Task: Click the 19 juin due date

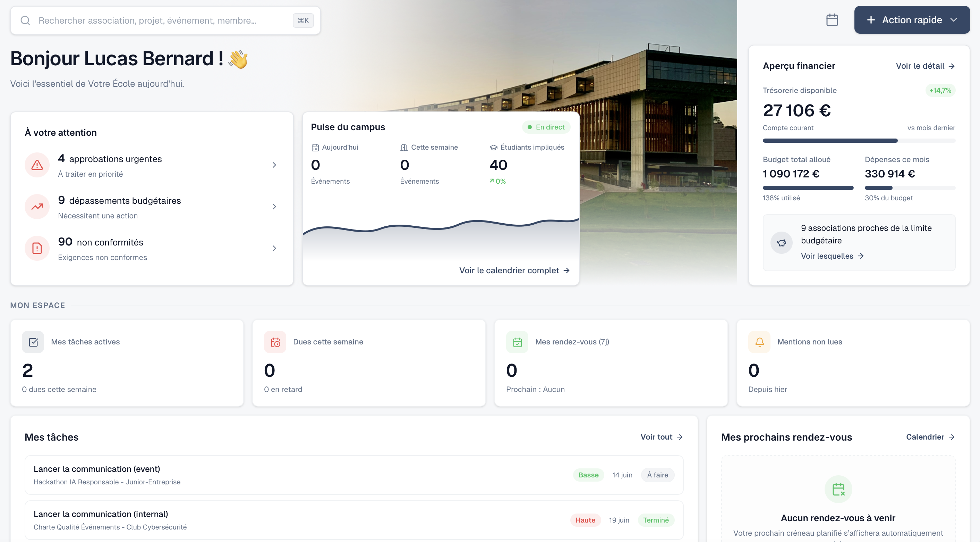Action: tap(619, 520)
